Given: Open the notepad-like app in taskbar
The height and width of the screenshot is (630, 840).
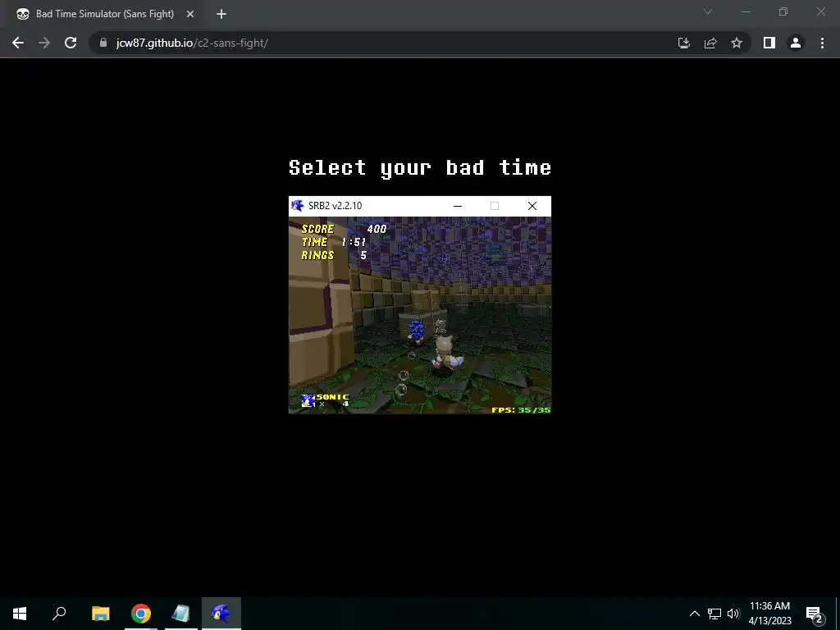Looking at the screenshot, I should 181,614.
